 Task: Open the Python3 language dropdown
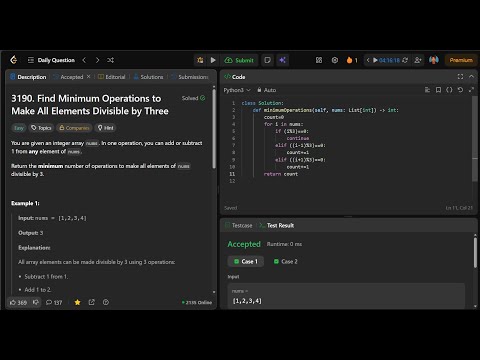pyautogui.click(x=237, y=90)
